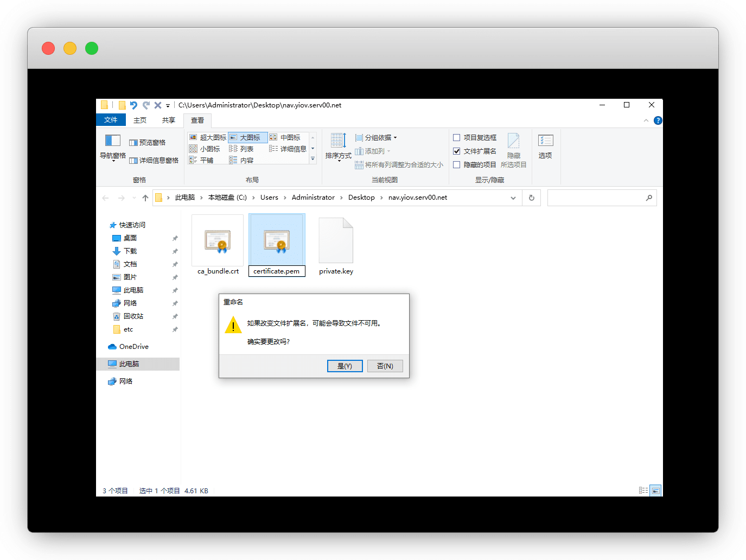This screenshot has width=746, height=560.
Task: Select OneDrive in the navigation sidebar
Action: (x=133, y=347)
